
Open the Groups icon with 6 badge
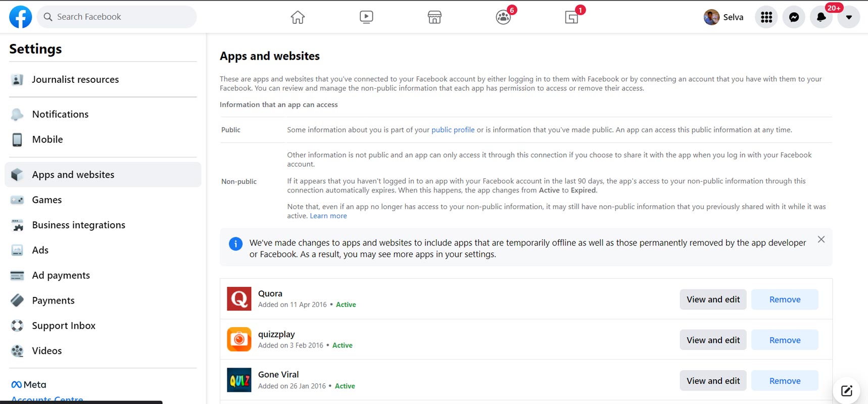pyautogui.click(x=503, y=17)
